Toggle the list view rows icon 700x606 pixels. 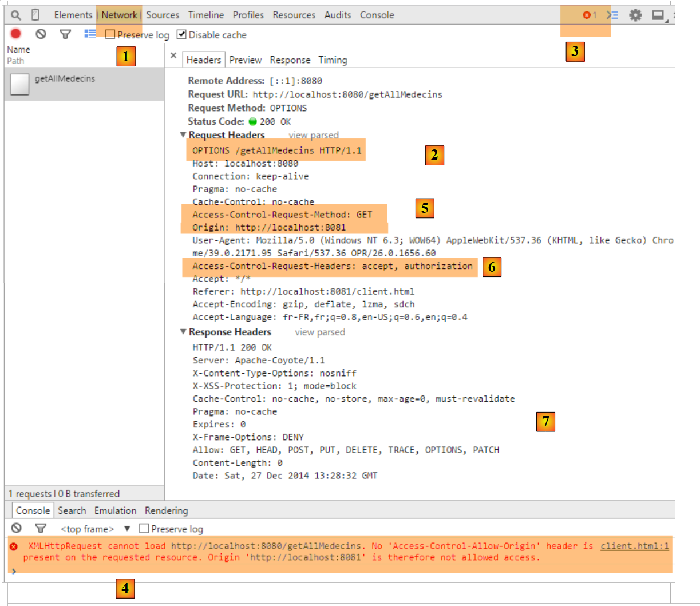[x=90, y=34]
